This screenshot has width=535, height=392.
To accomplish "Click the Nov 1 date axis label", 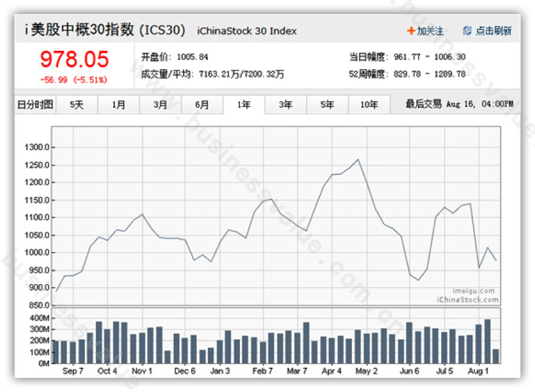I will (142, 371).
